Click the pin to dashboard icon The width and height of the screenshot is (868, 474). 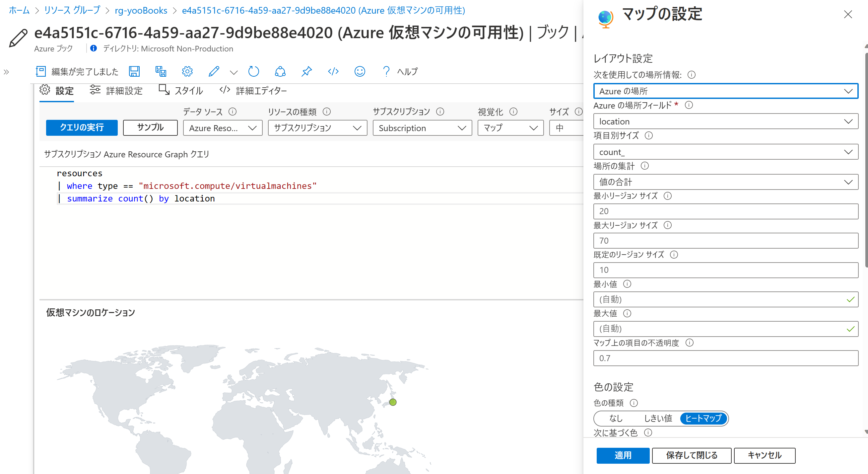(x=306, y=71)
